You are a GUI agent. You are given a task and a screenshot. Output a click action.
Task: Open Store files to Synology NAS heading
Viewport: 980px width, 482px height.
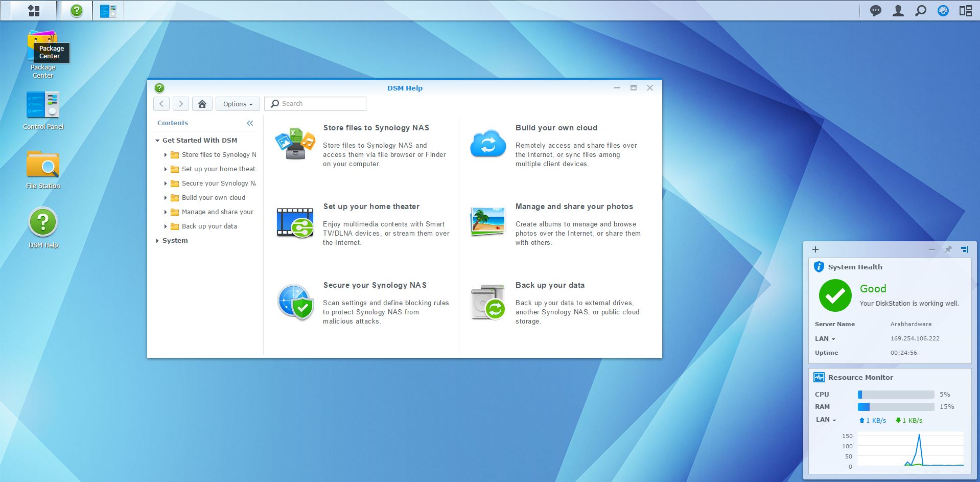click(376, 128)
